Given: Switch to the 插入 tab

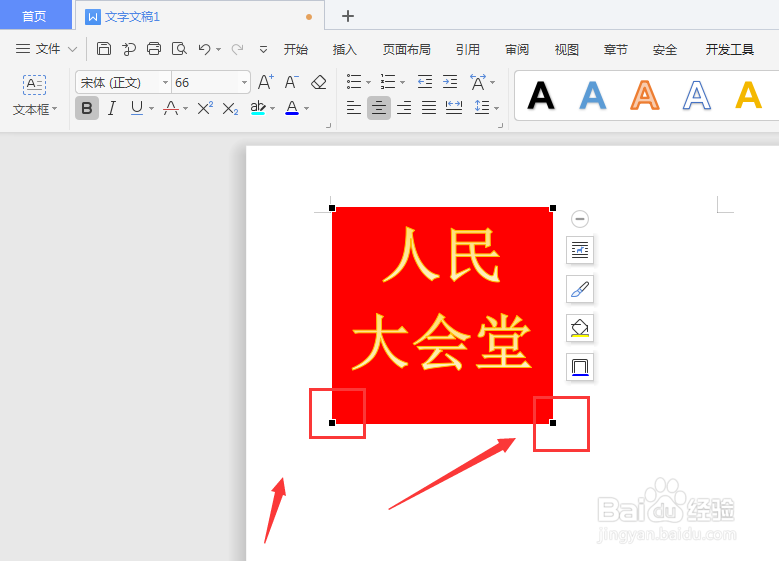Looking at the screenshot, I should point(345,49).
